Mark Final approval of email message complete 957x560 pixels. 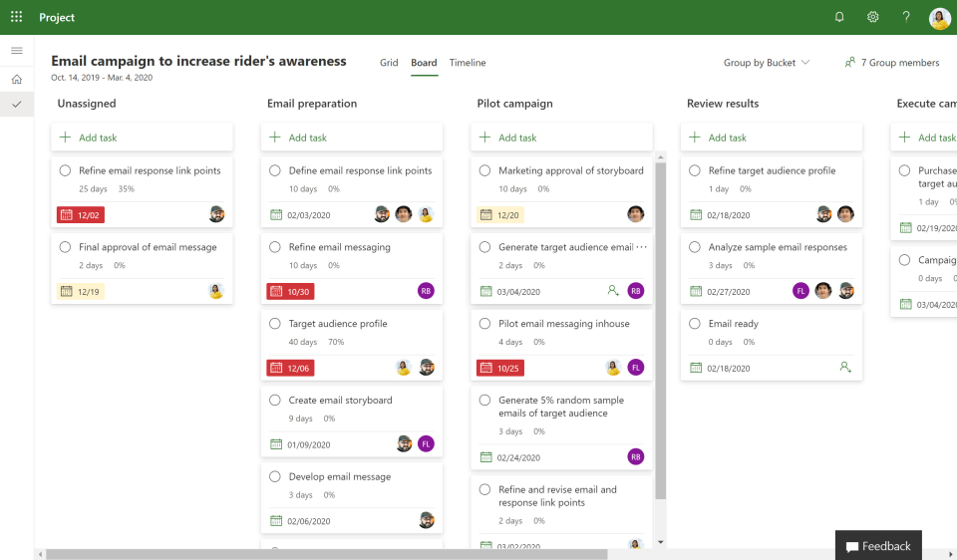(x=66, y=247)
